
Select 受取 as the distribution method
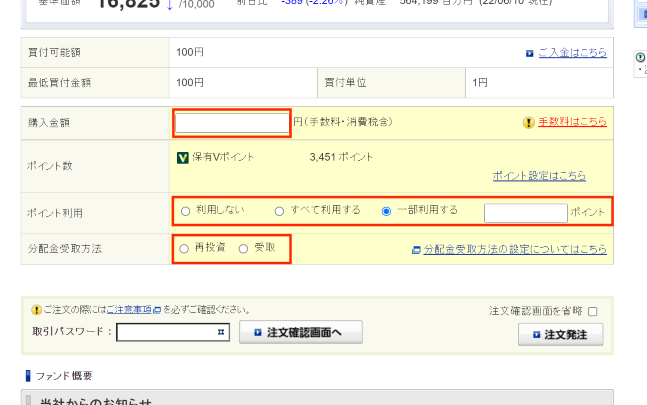(243, 247)
